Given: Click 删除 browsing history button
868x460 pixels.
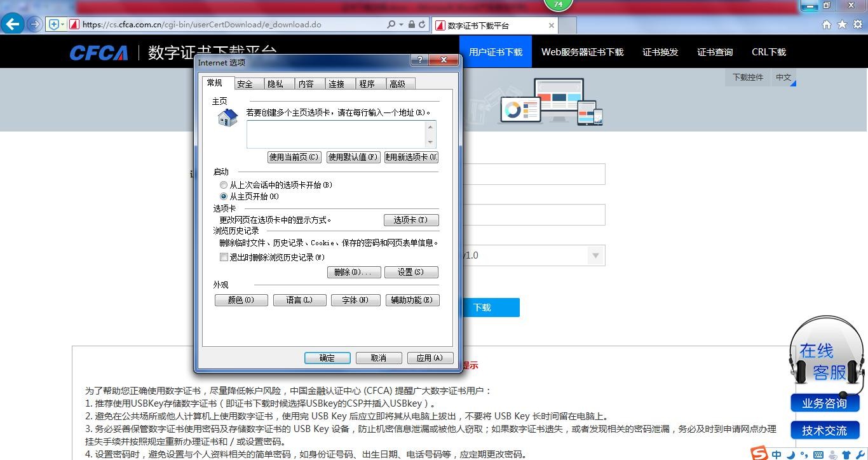Looking at the screenshot, I should point(354,272).
